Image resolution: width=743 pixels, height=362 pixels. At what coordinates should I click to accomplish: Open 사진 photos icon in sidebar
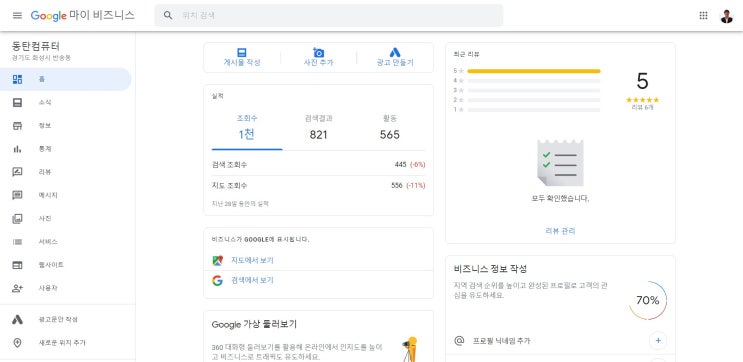click(x=17, y=218)
